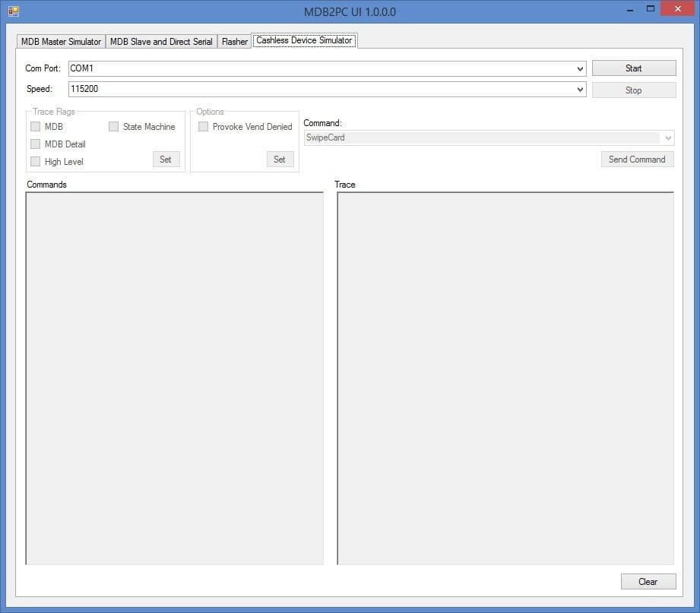Click Set in the Trace Flags group

pos(166,160)
